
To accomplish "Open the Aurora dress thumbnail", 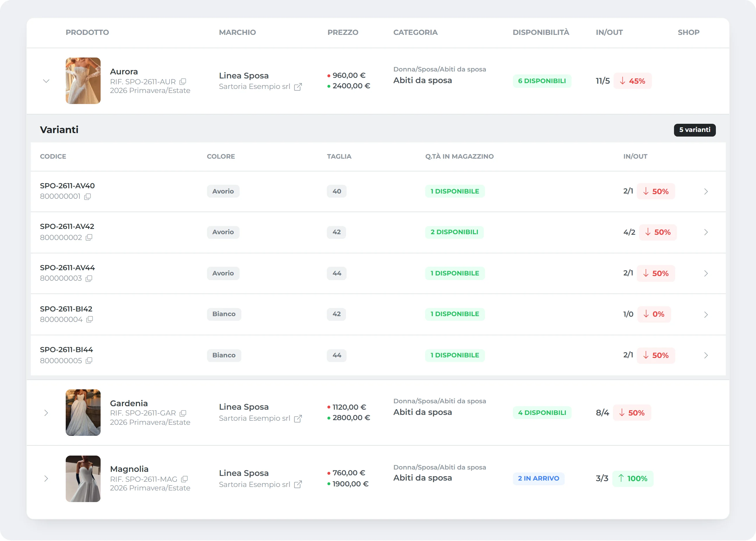I will click(83, 80).
